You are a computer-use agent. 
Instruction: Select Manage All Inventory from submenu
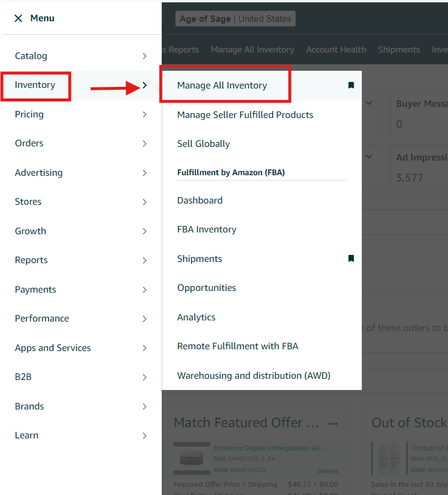[x=222, y=86]
